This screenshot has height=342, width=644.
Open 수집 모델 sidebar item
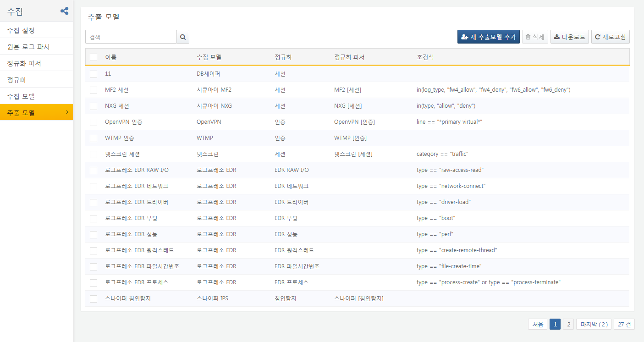pos(36,96)
